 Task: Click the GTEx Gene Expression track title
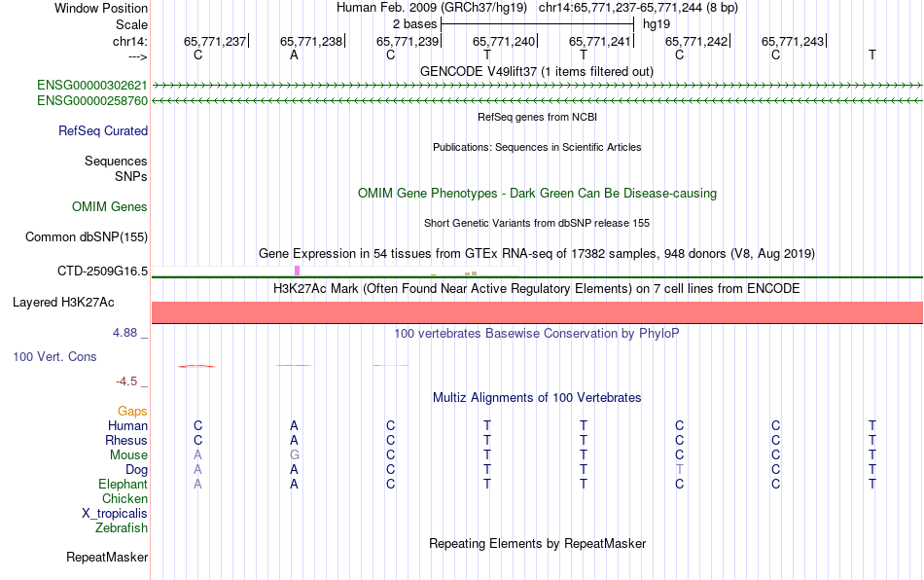coord(537,253)
